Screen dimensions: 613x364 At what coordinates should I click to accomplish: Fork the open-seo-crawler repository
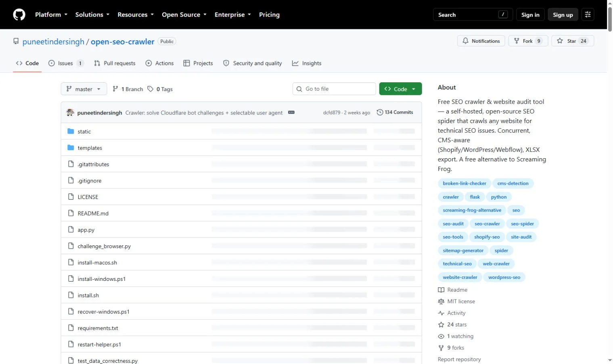click(x=528, y=41)
